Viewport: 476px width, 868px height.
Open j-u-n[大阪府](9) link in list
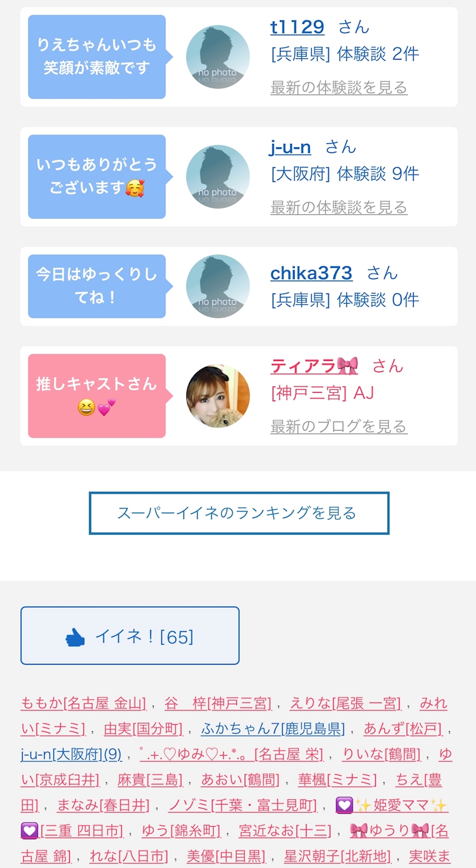(71, 754)
